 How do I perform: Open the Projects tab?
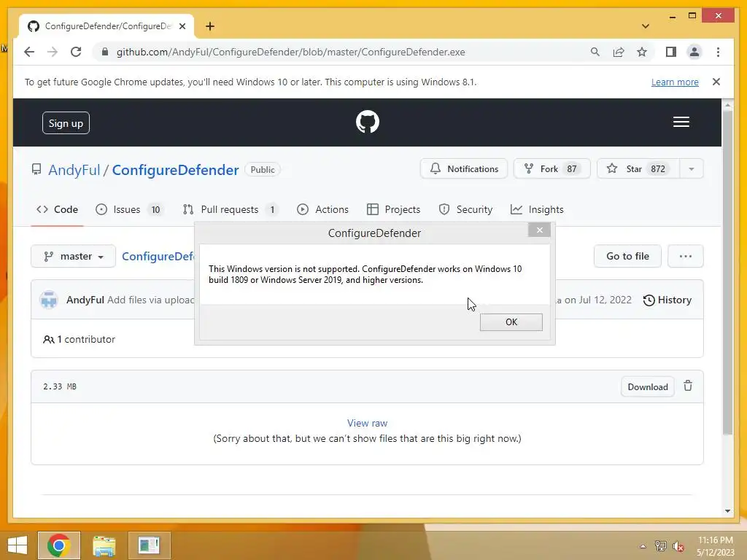[393, 209]
